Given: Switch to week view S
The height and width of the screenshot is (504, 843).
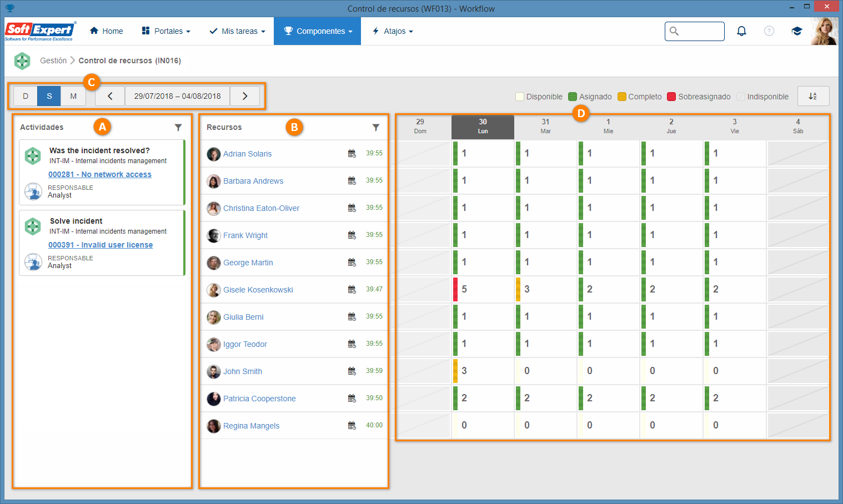Looking at the screenshot, I should 49,96.
